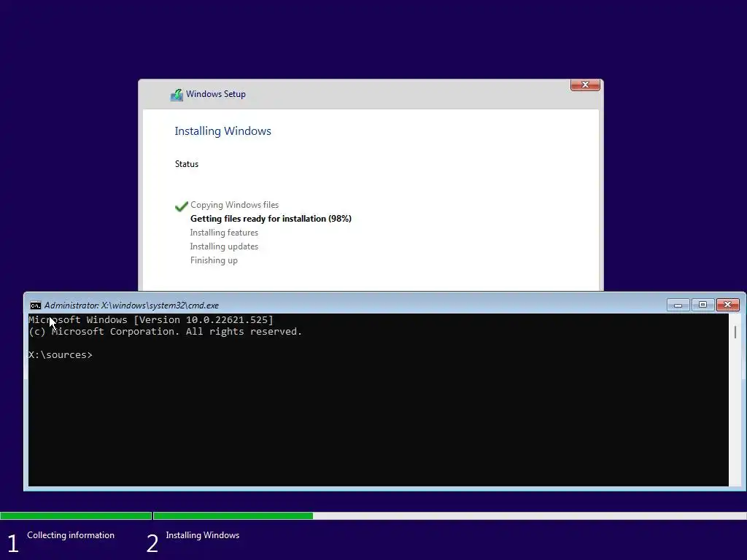Viewport: 747px width, 560px height.
Task: Click the 'Collecting information' step label
Action: point(71,535)
